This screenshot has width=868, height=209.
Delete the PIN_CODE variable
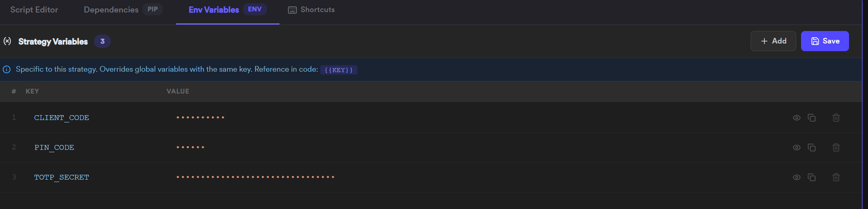(x=836, y=147)
